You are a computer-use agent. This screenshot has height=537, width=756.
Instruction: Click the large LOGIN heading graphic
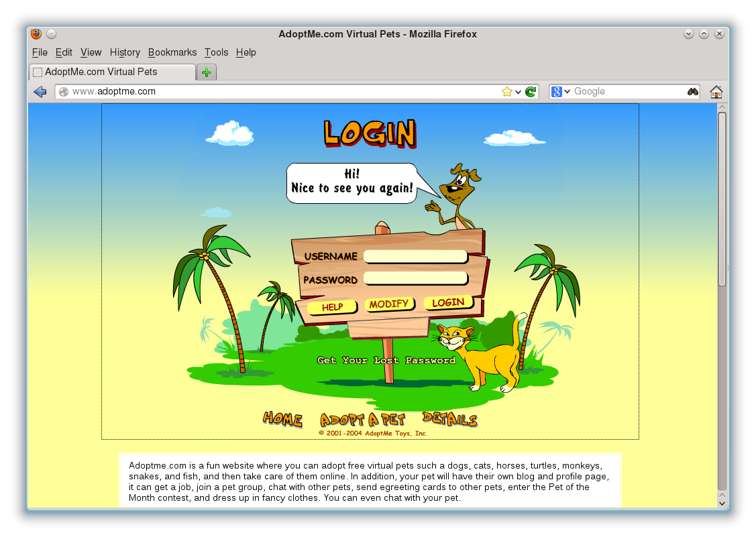tap(370, 133)
